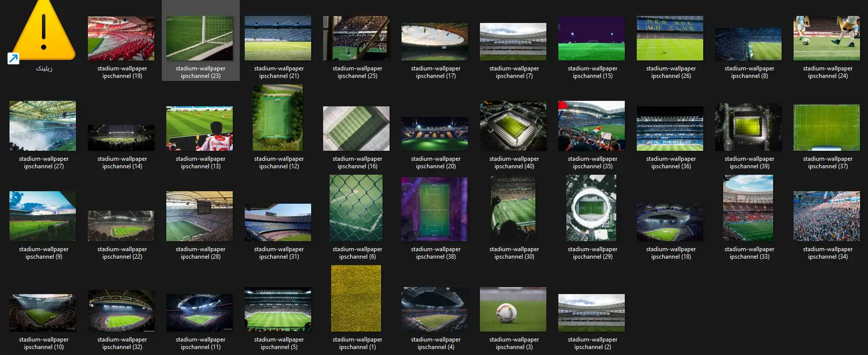Viewport: 868px width, 355px height.
Task: Click stadium-wallpaper ipschannel (9) sunset stadium image
Action: (x=43, y=216)
